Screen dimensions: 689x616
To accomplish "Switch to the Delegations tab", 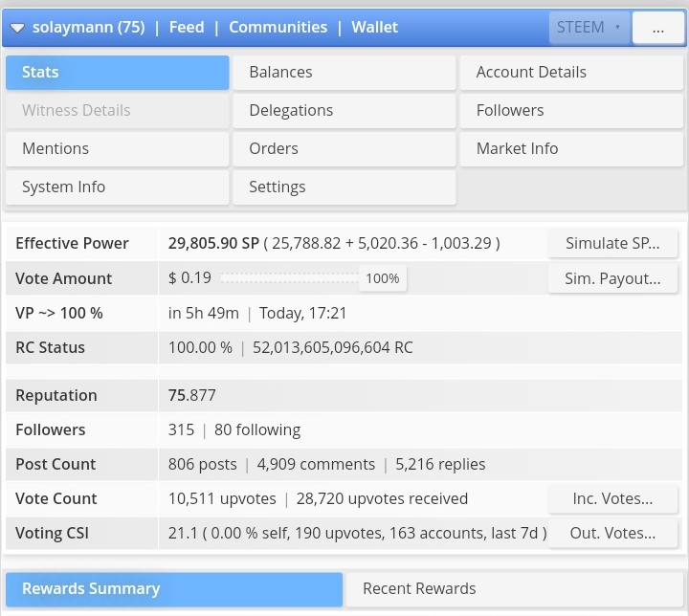I will (344, 111).
